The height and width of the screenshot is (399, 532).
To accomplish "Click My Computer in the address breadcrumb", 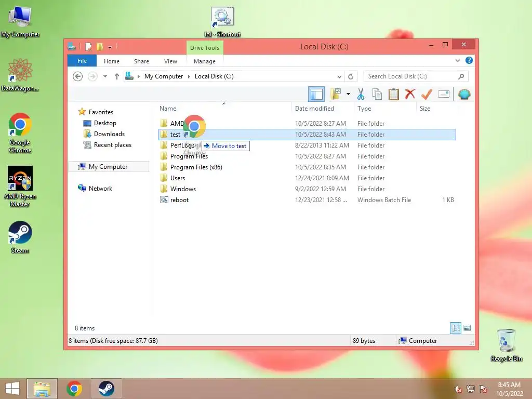I will [164, 76].
